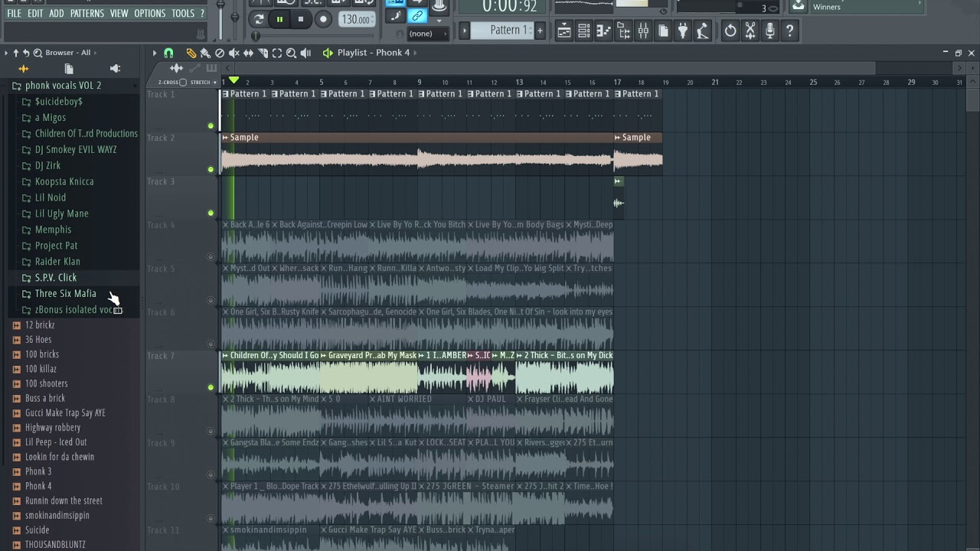Click the tempo field showing 130.000
980x551 pixels.
356,20
